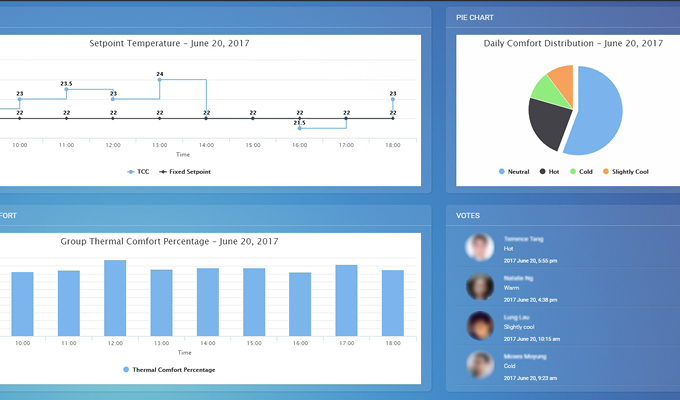Click the avatar beside the Warm vote
The height and width of the screenshot is (400, 680).
[x=481, y=288]
